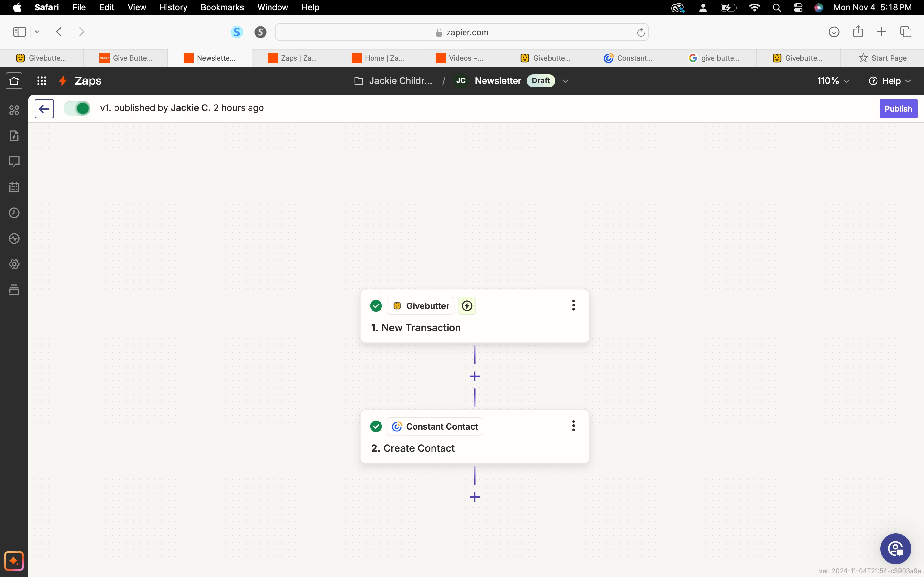Expand the Newsletter Draft name chevron

pos(566,81)
